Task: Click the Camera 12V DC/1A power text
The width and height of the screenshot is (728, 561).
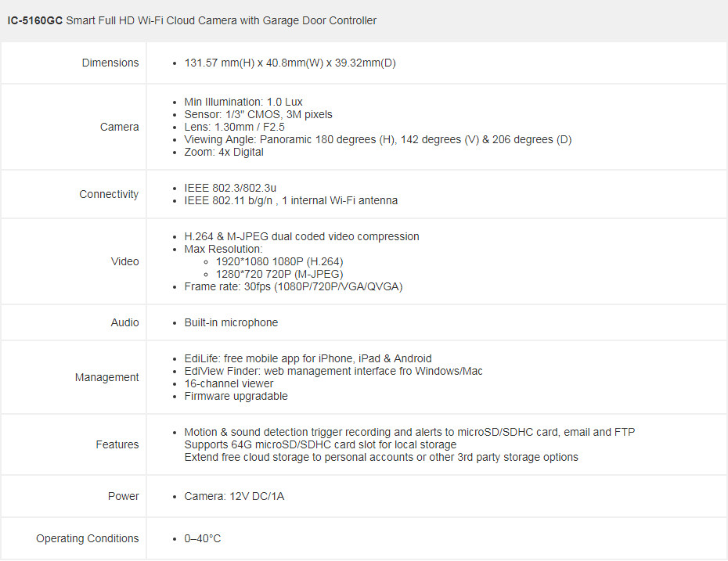Action: (234, 496)
